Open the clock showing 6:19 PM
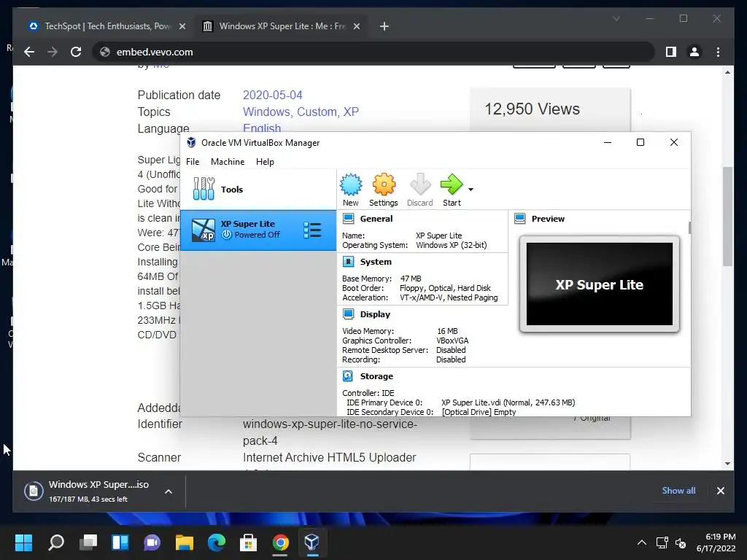Image resolution: width=747 pixels, height=560 pixels. (716, 542)
